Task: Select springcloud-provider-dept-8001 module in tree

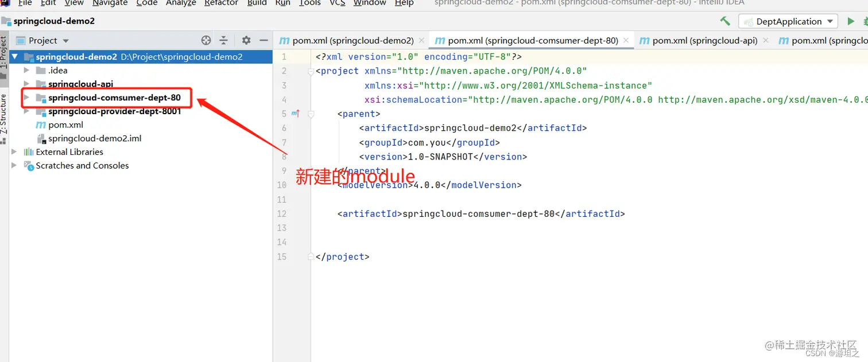Action: (x=115, y=111)
